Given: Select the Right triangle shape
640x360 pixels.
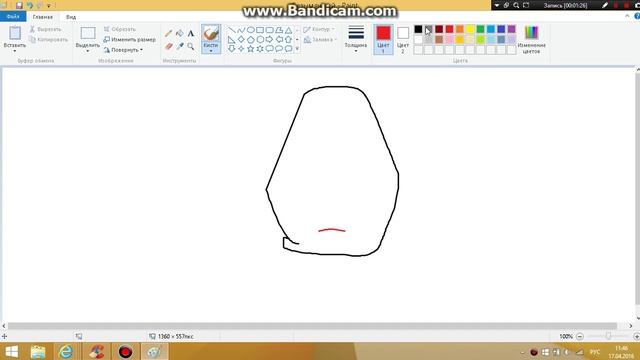Looking at the screenshot, I should tap(231, 40).
